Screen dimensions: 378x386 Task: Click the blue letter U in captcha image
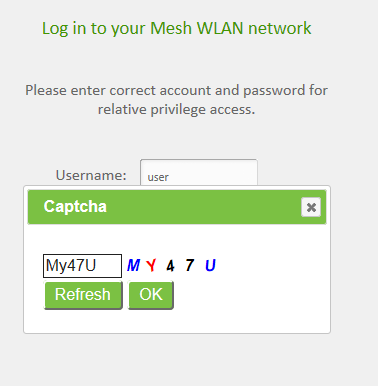(210, 266)
